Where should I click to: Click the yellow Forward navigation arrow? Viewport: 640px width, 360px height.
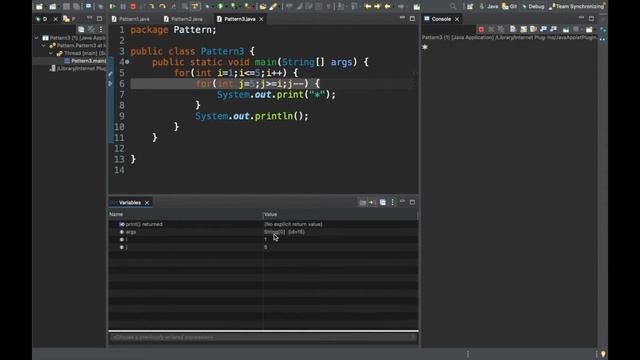(x=377, y=7)
